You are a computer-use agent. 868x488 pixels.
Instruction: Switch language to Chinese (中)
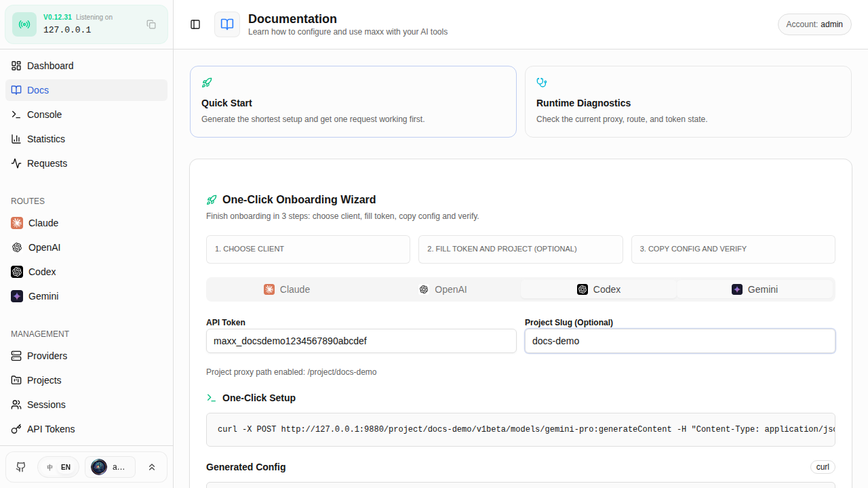coord(50,467)
